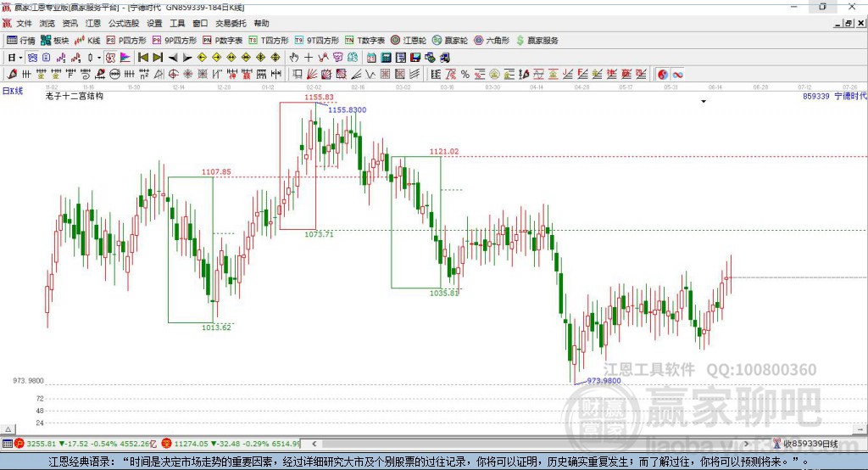Open the calculator icon
868x470 pixels.
pos(386,58)
